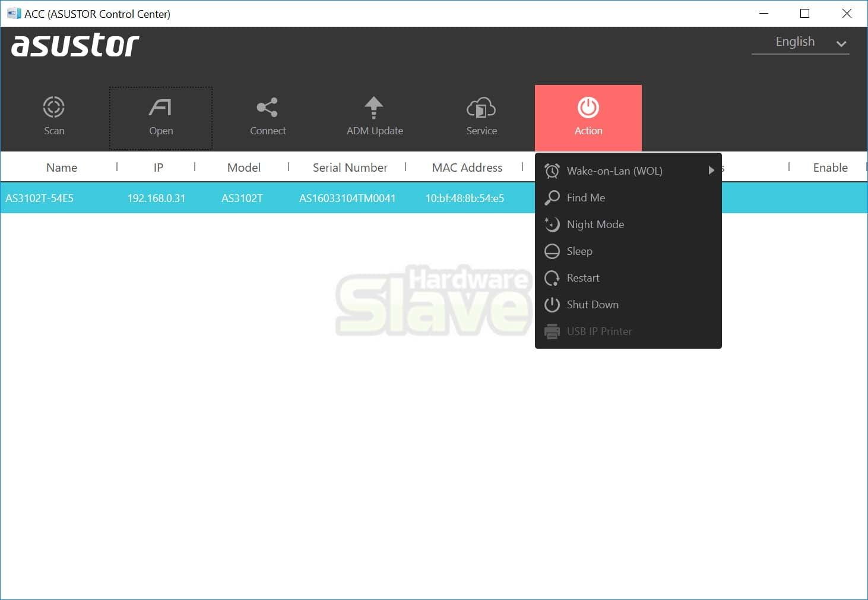The image size is (868, 600).
Task: Select the USB IP Printer entry
Action: 628,331
